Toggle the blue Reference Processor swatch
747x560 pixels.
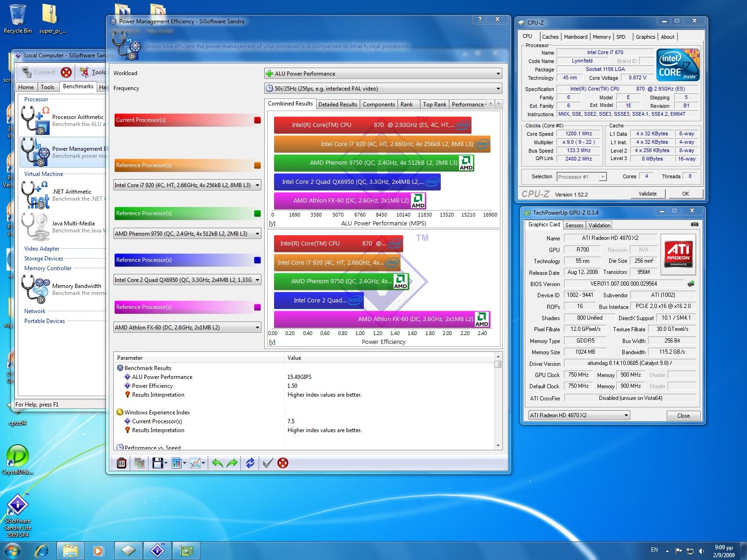coord(257,260)
